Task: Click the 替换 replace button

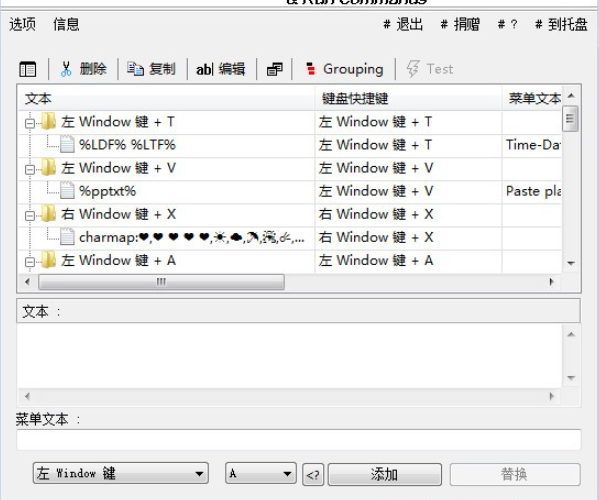Action: 515,474
